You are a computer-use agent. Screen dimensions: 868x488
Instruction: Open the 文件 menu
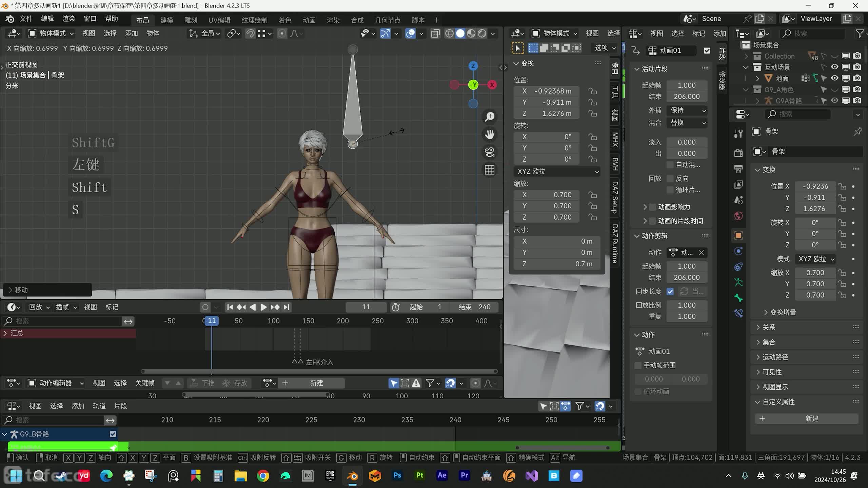coord(26,19)
